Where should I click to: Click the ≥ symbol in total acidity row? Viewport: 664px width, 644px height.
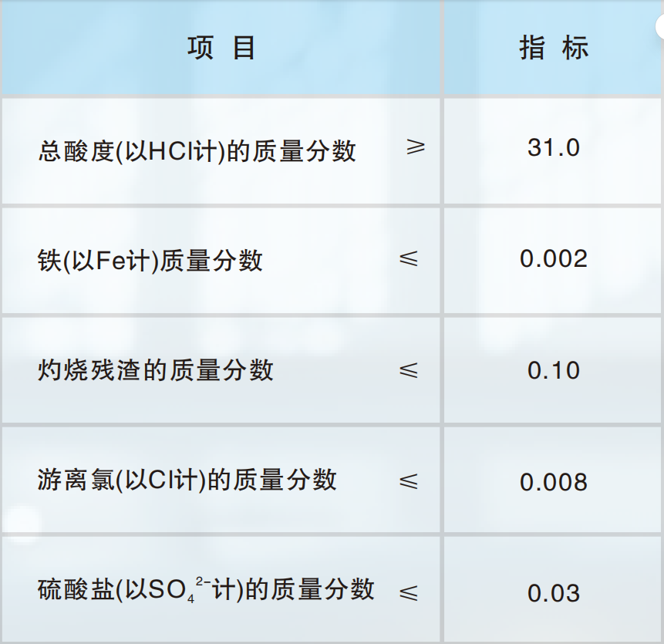point(416,147)
